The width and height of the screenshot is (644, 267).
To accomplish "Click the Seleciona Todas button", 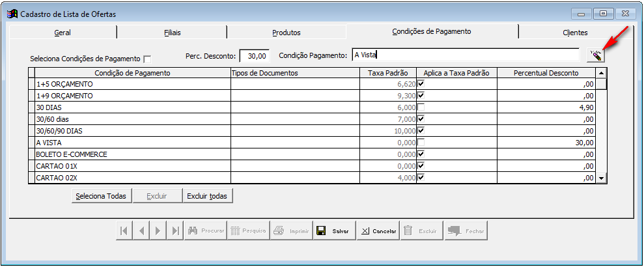I will point(101,195).
